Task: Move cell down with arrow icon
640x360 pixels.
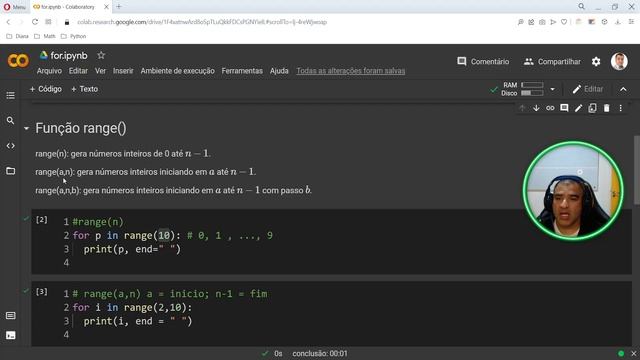Action: [536, 108]
